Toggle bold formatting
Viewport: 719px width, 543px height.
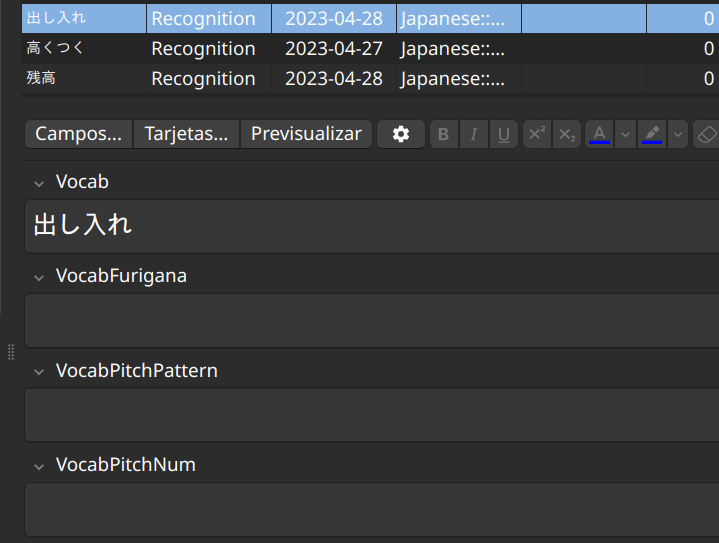pyautogui.click(x=444, y=134)
